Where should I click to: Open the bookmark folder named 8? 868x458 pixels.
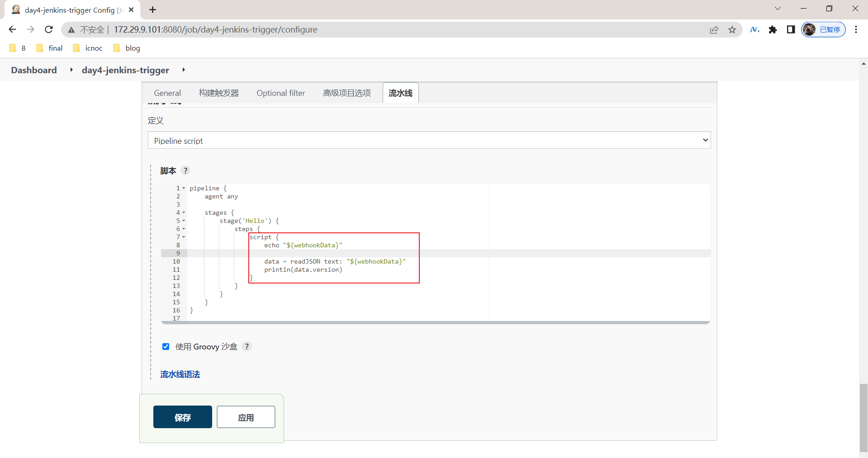(18, 48)
